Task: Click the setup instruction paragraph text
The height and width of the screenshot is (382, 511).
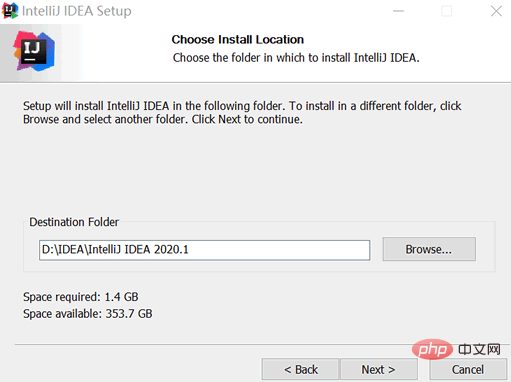Action: (x=242, y=113)
